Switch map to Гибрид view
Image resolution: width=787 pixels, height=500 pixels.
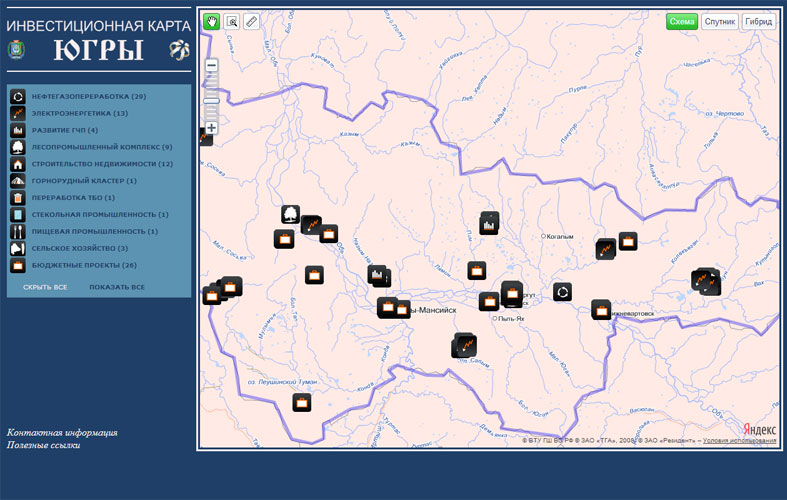pyautogui.click(x=758, y=22)
